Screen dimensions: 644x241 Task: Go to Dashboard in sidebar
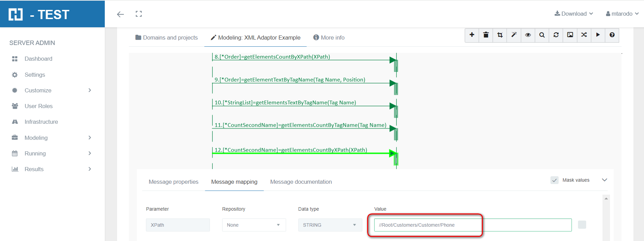[x=38, y=59]
